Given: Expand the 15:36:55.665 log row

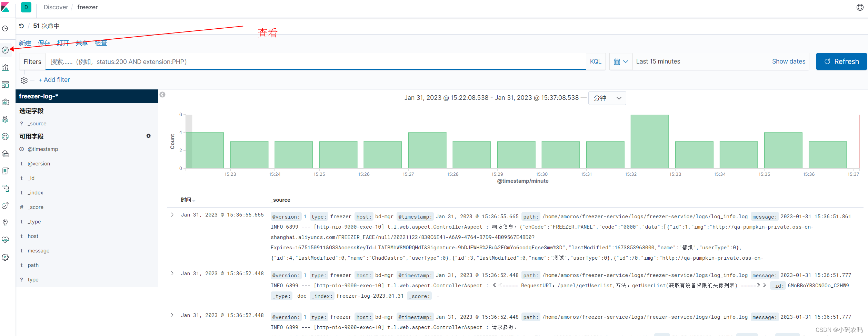Looking at the screenshot, I should click(172, 215).
